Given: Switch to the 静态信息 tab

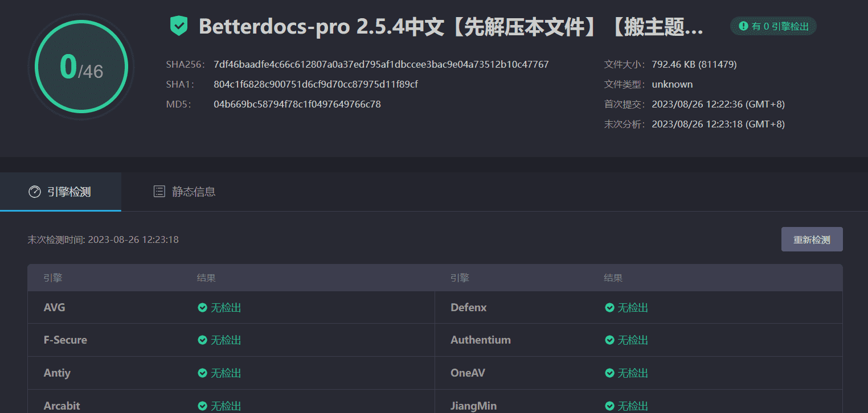Looking at the screenshot, I should (185, 192).
